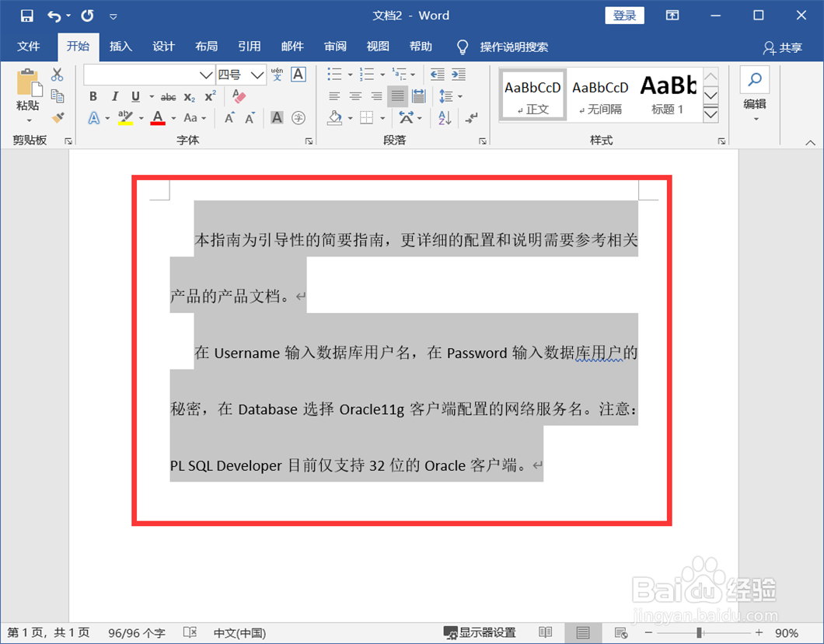Open the font name dropdown
This screenshot has width=824, height=644.
(205, 75)
